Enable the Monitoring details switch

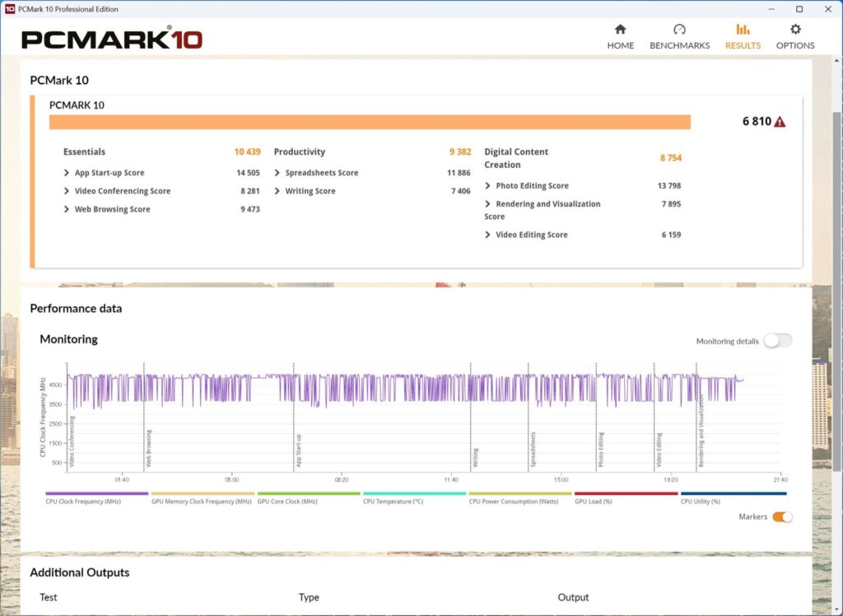tap(777, 341)
